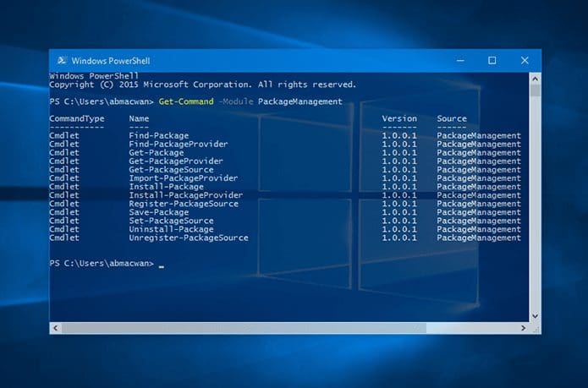Click the vertical scrollbar down arrow

click(x=536, y=315)
